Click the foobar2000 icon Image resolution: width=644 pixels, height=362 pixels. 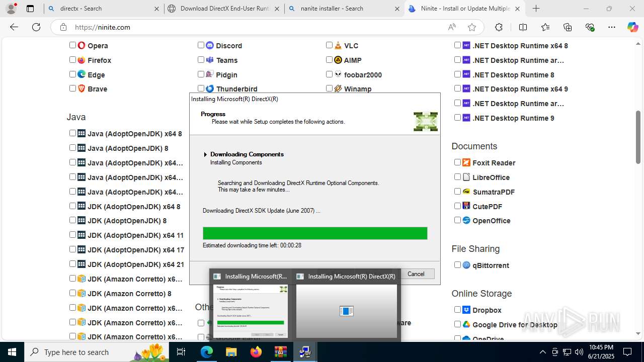[338, 74]
